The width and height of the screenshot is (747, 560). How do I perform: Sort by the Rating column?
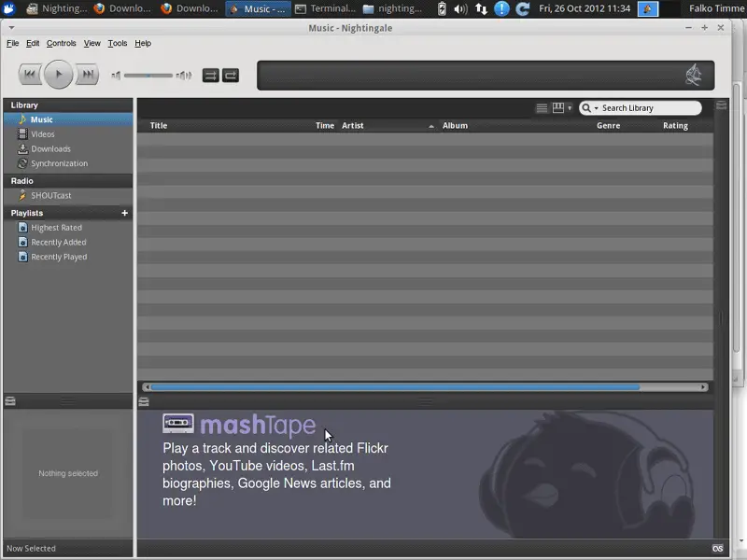(x=675, y=126)
